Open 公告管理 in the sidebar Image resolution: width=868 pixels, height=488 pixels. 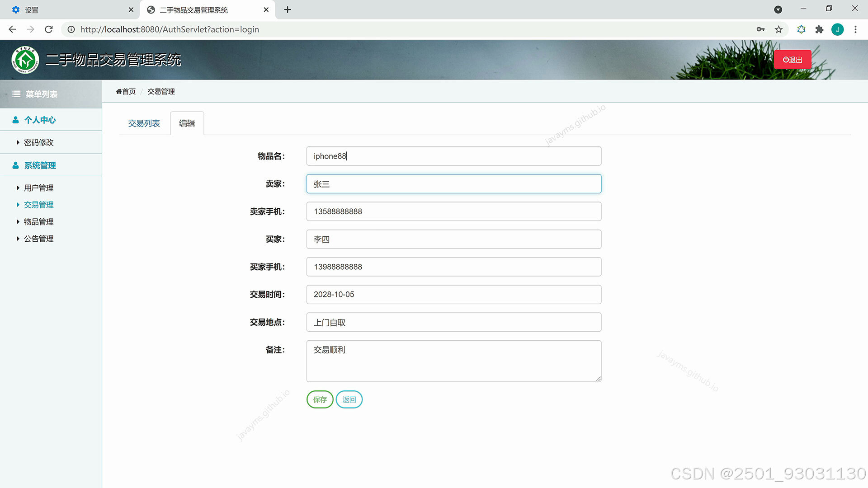click(x=38, y=239)
